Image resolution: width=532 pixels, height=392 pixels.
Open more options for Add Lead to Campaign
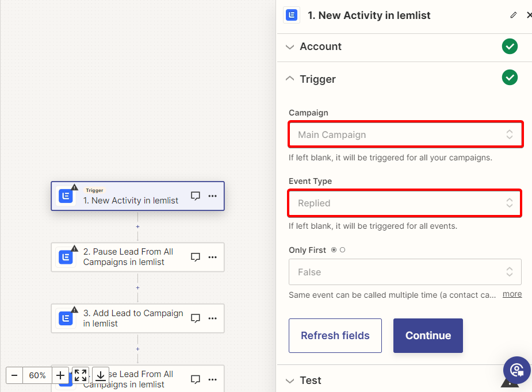click(212, 318)
